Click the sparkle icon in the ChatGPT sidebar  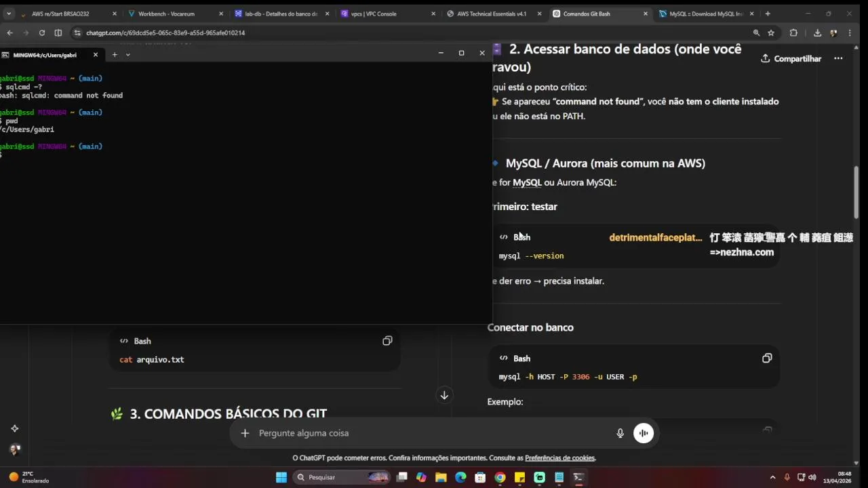(15, 428)
